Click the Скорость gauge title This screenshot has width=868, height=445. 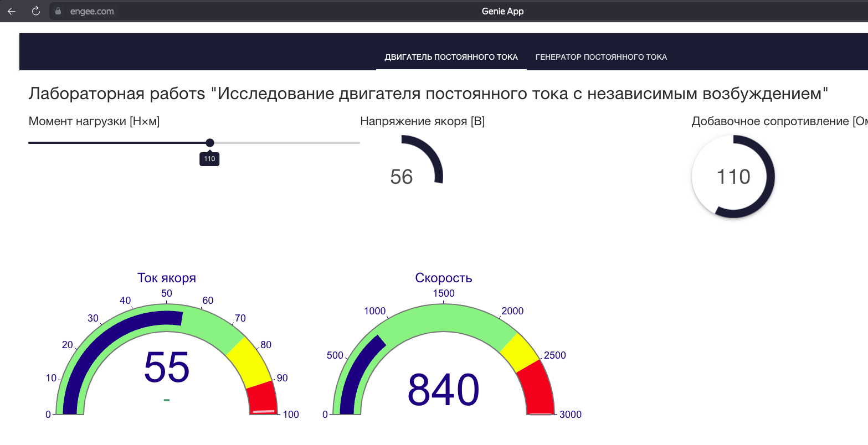point(443,278)
